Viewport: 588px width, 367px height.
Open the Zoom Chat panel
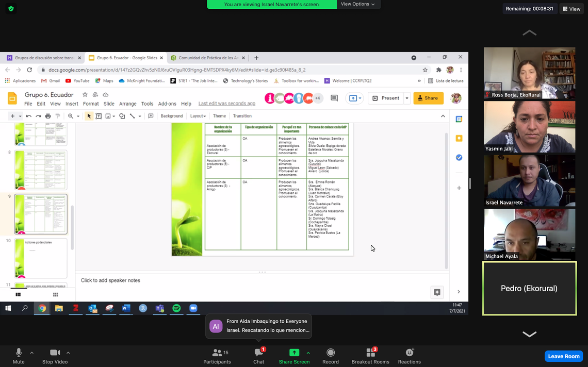click(258, 355)
